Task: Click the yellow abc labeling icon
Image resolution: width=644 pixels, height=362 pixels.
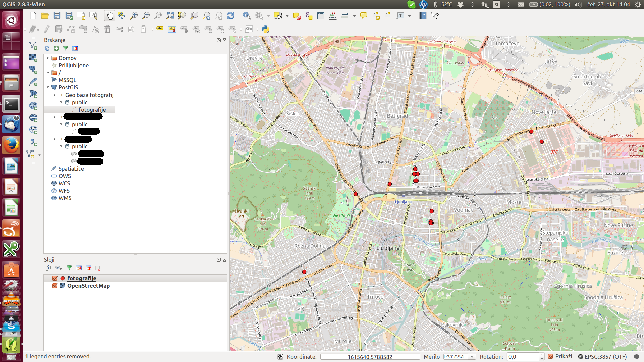Action: pyautogui.click(x=160, y=29)
